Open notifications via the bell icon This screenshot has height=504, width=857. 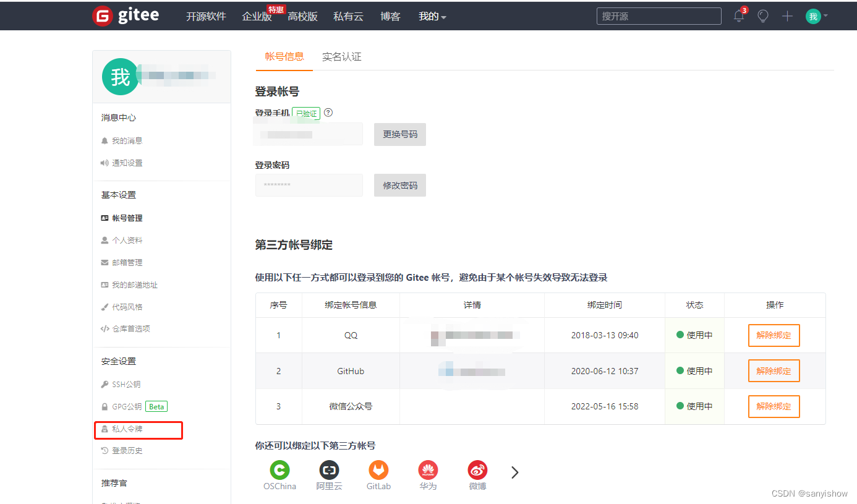click(x=738, y=16)
